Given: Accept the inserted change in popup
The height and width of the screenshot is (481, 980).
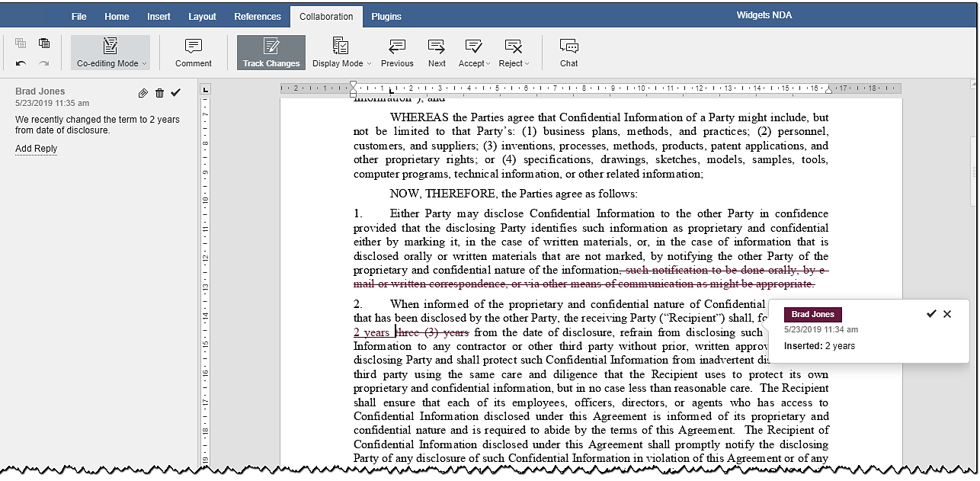Looking at the screenshot, I should pos(931,314).
